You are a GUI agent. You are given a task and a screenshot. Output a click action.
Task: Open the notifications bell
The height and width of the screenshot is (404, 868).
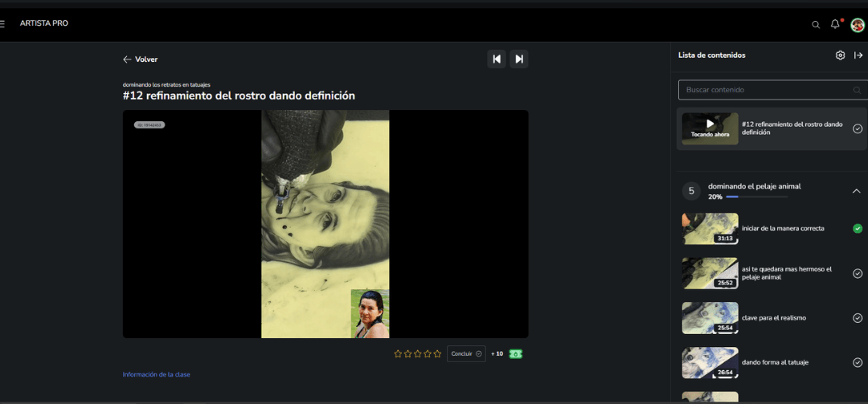tap(835, 24)
